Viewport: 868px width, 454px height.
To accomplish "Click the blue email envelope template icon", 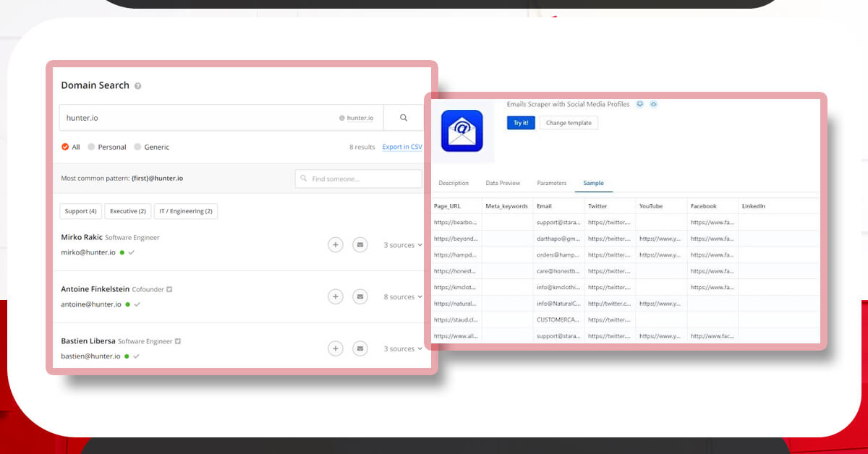I will coord(461,131).
